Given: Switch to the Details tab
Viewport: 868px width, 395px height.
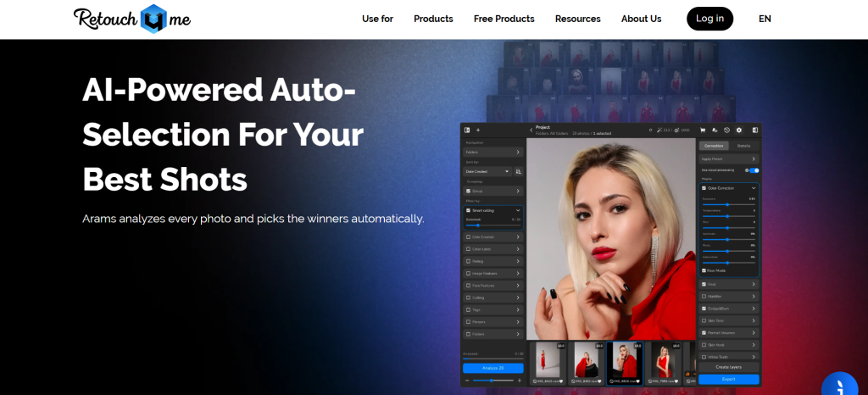Looking at the screenshot, I should [743, 146].
